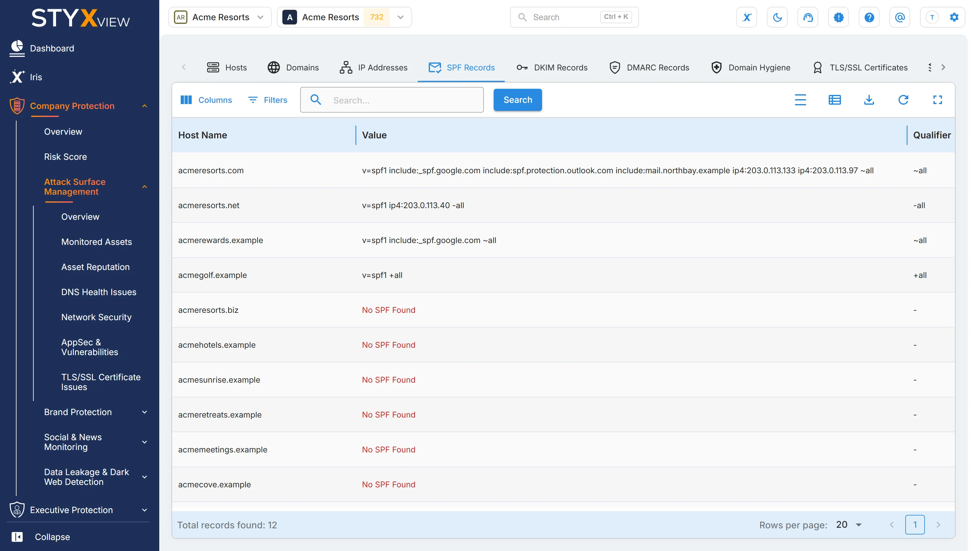Switch to table view icon
The height and width of the screenshot is (551, 980).
[x=835, y=100]
